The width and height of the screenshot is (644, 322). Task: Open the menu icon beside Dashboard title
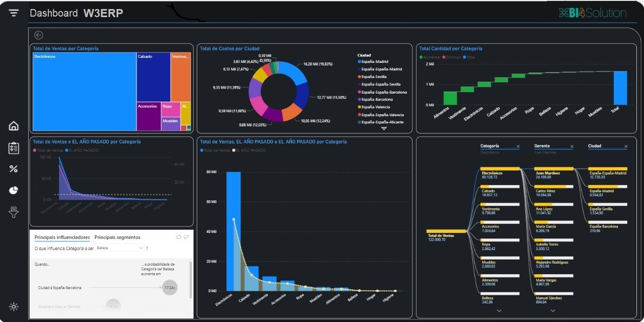click(x=14, y=13)
